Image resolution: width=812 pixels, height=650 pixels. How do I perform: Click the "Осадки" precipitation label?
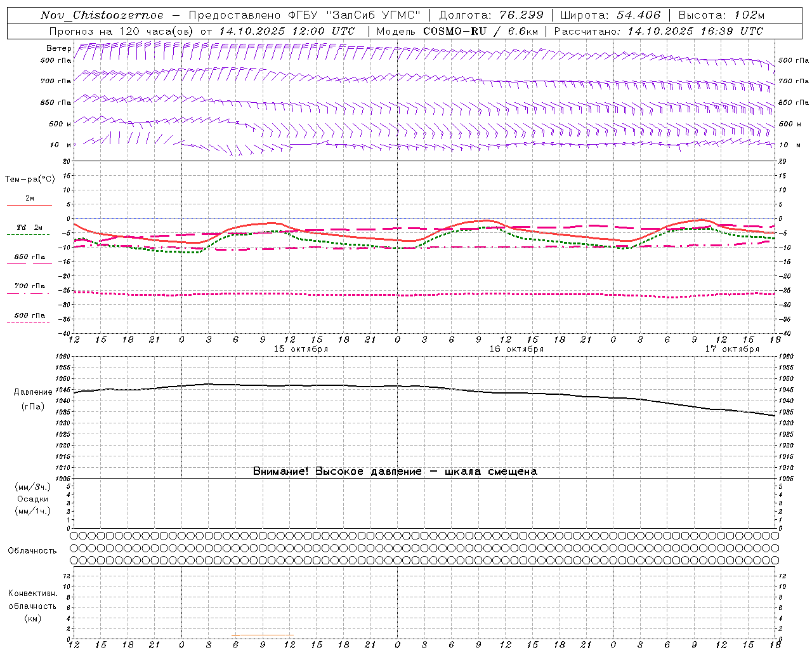click(x=33, y=499)
